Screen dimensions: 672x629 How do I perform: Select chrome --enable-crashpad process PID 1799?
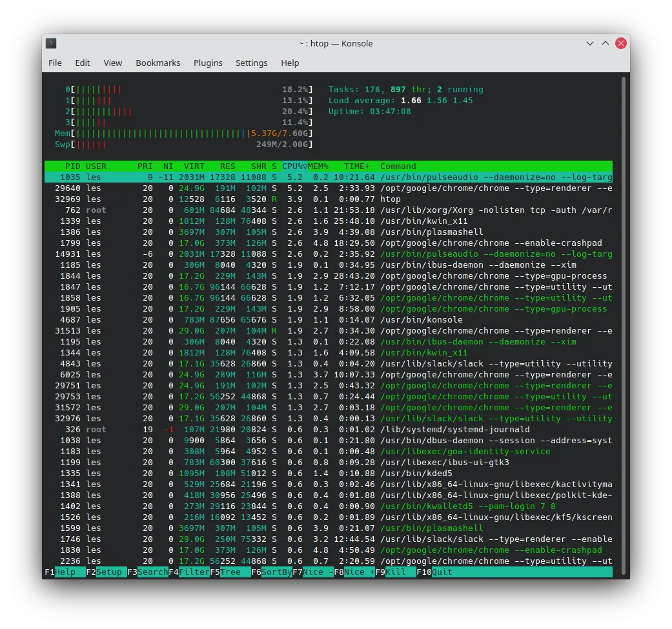click(329, 243)
